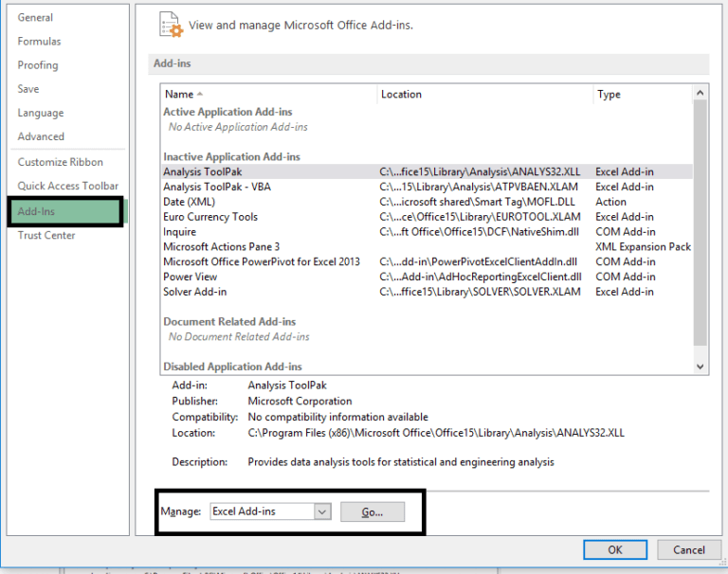Select the Power View add-in

click(x=427, y=277)
